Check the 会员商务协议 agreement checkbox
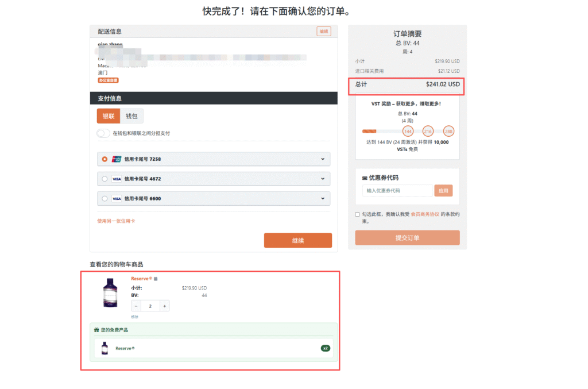588x389 pixels. [x=357, y=214]
